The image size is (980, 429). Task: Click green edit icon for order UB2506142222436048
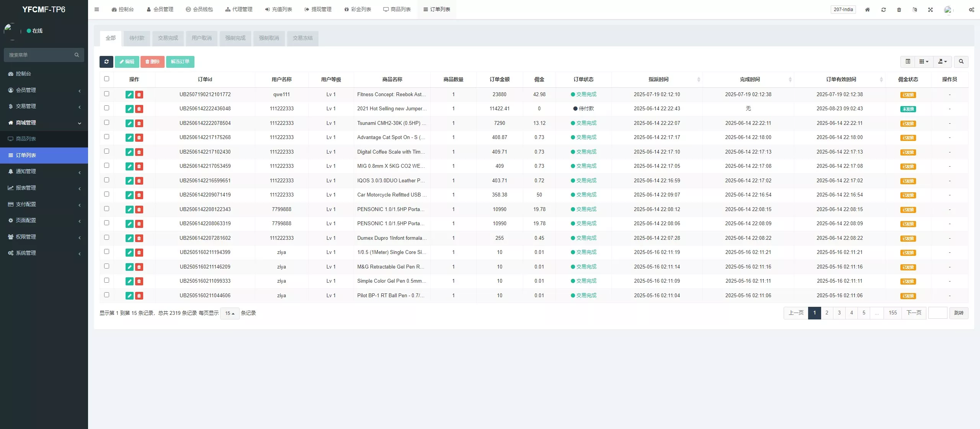(x=129, y=109)
